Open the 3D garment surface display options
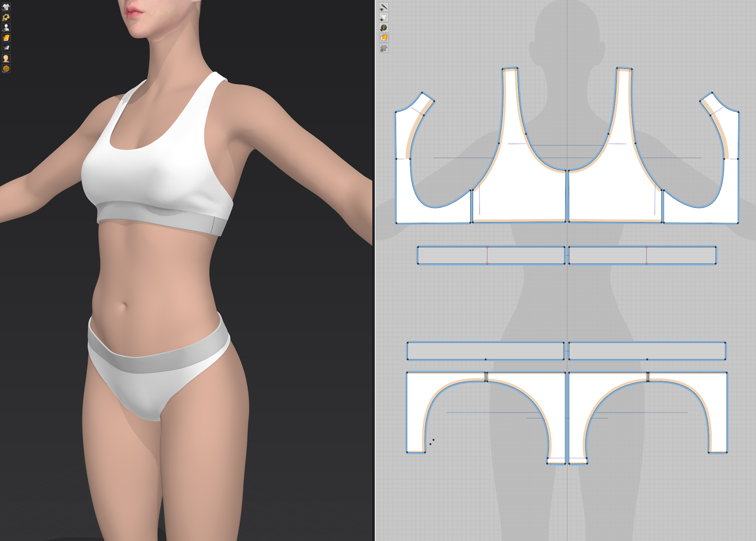 tap(6, 38)
